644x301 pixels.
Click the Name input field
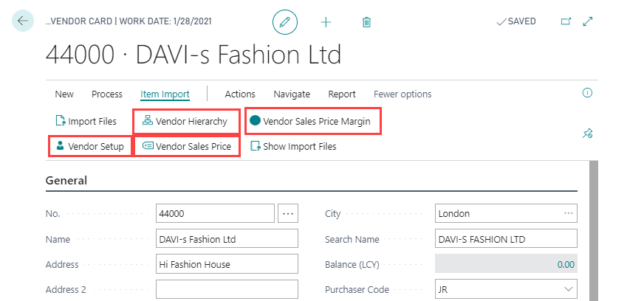227,239
